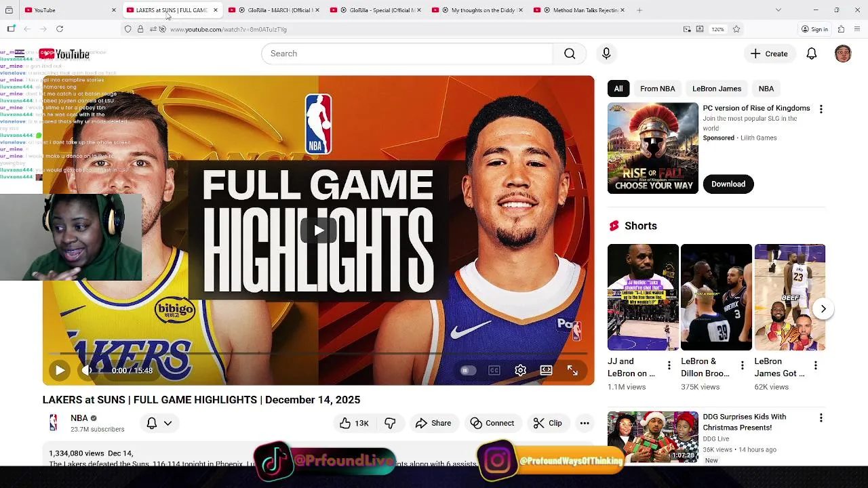Open YouTube notifications bell

(811, 54)
